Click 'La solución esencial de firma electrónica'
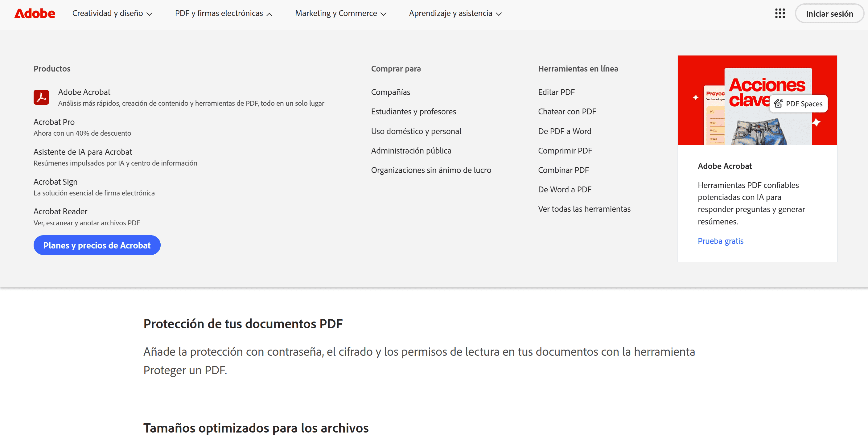868x443 pixels. pos(94,193)
